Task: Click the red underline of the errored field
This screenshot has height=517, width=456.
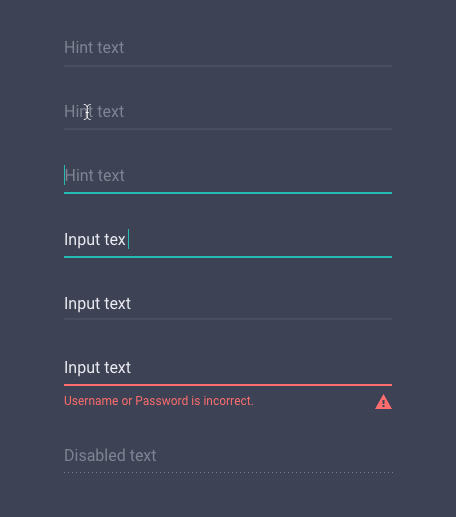Action: [x=228, y=385]
